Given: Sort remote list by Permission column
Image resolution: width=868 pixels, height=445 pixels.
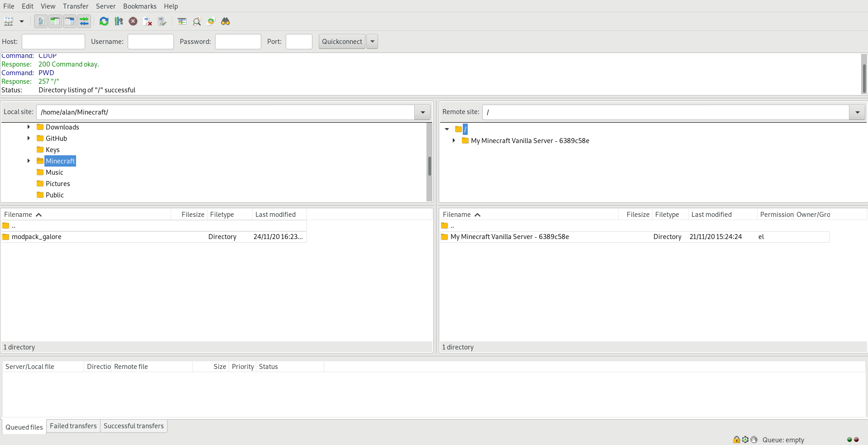Looking at the screenshot, I should pos(776,215).
